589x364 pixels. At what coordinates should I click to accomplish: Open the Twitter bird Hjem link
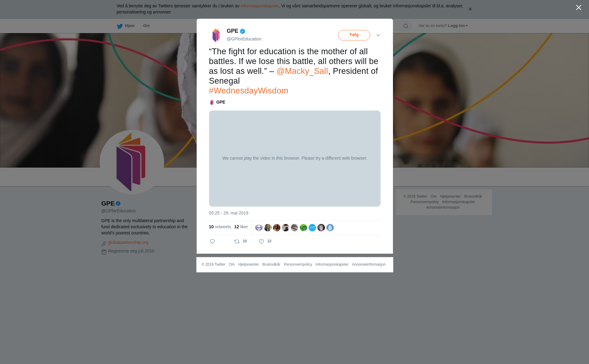coord(125,26)
